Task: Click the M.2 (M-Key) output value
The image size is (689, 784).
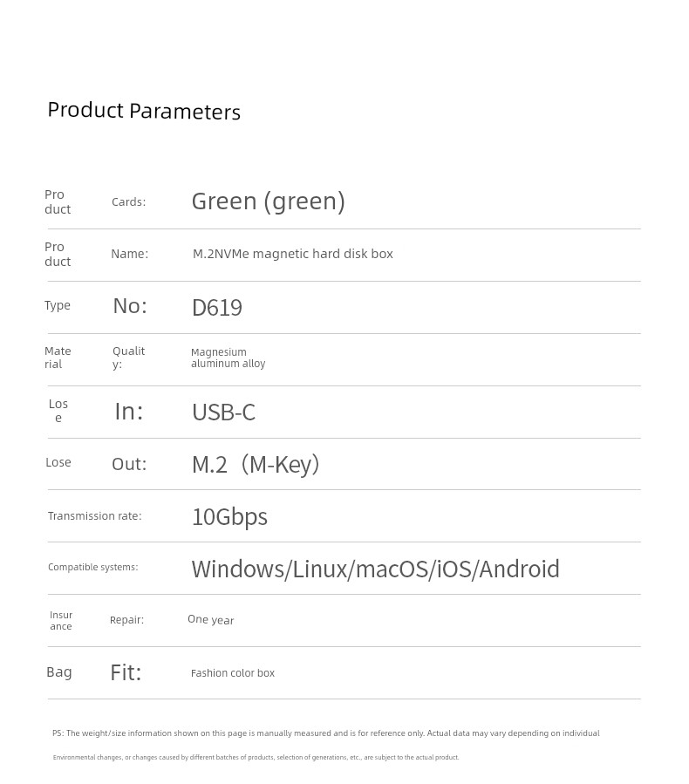Action: (x=256, y=465)
